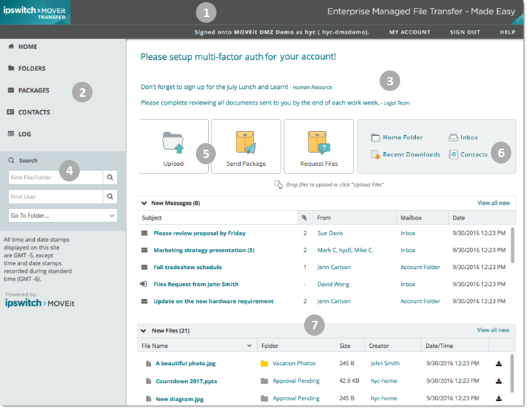Screen dimensions: 532x414
Task: Collapse the New Files section
Action: [144, 331]
